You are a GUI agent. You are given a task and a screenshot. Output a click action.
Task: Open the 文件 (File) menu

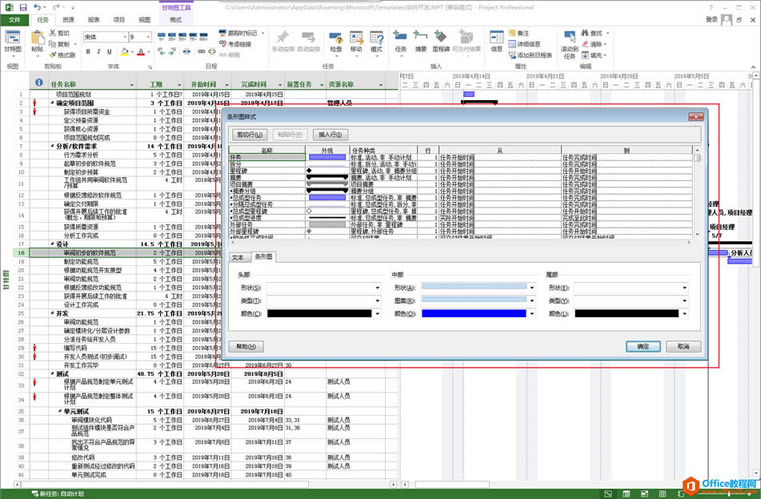[x=15, y=19]
